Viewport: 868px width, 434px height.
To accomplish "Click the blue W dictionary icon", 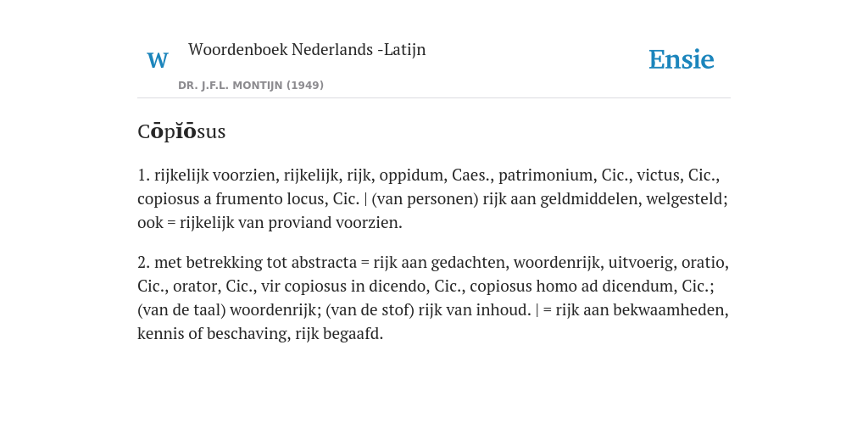I will pyautogui.click(x=157, y=60).
